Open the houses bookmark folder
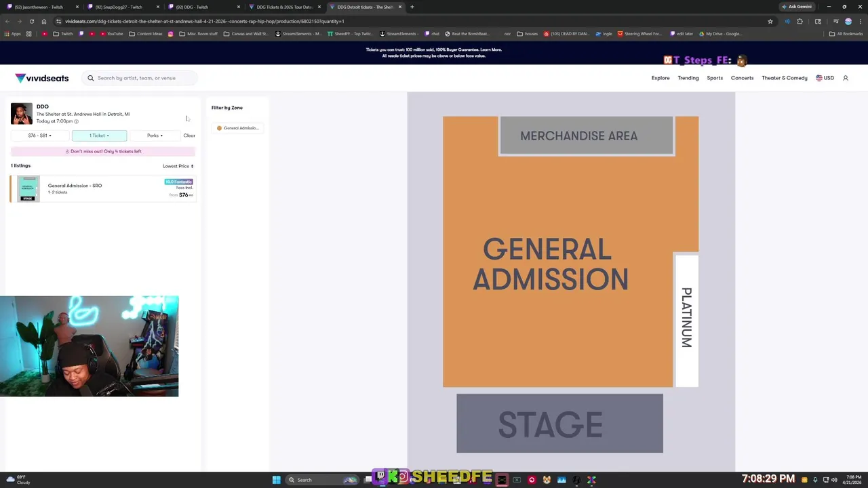This screenshot has height=488, width=868. 527,34
